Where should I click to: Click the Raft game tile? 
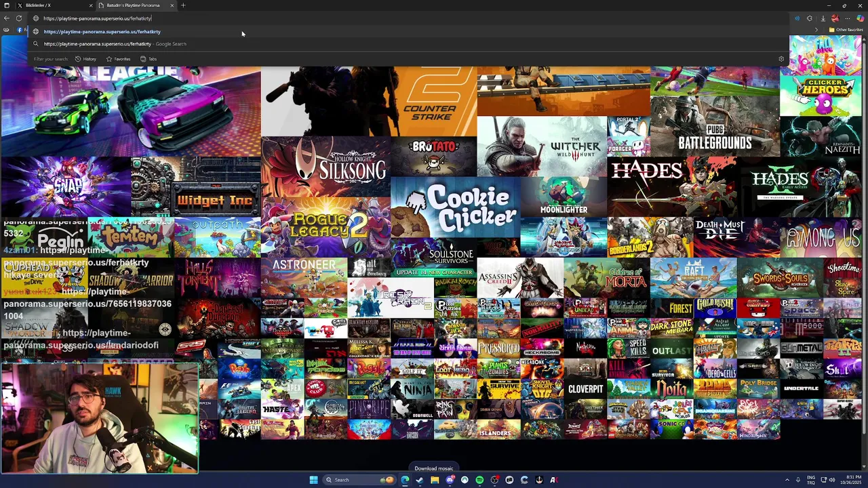coord(693,278)
